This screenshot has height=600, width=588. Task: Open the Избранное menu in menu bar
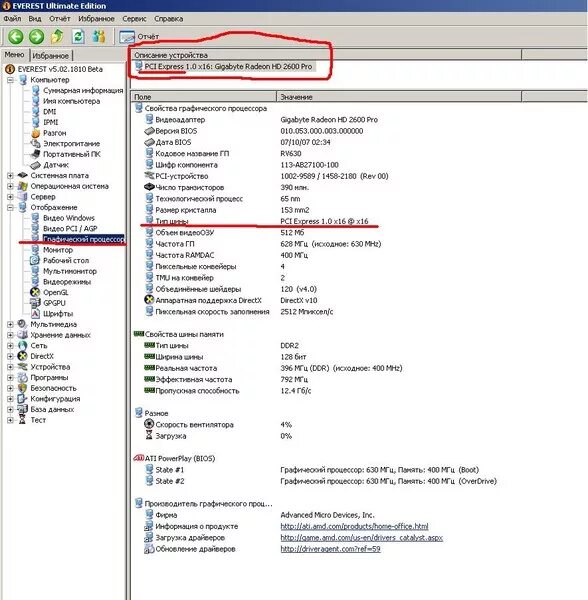[96, 18]
